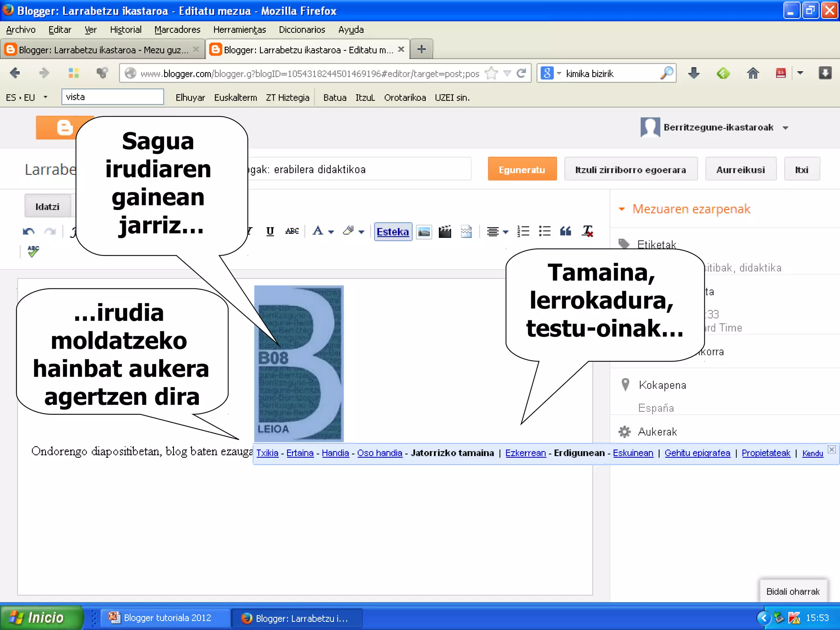Open the Herramientas menu
The width and height of the screenshot is (840, 630).
coord(240,30)
